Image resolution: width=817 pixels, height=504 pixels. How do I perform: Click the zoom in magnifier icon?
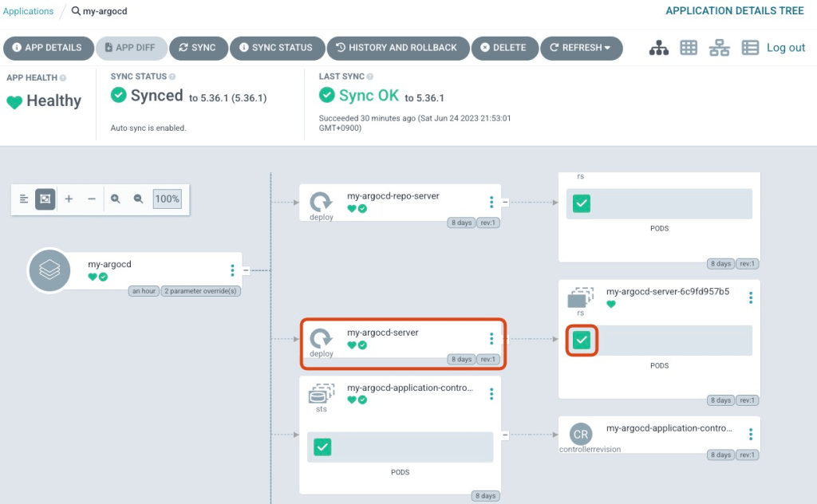click(x=116, y=199)
